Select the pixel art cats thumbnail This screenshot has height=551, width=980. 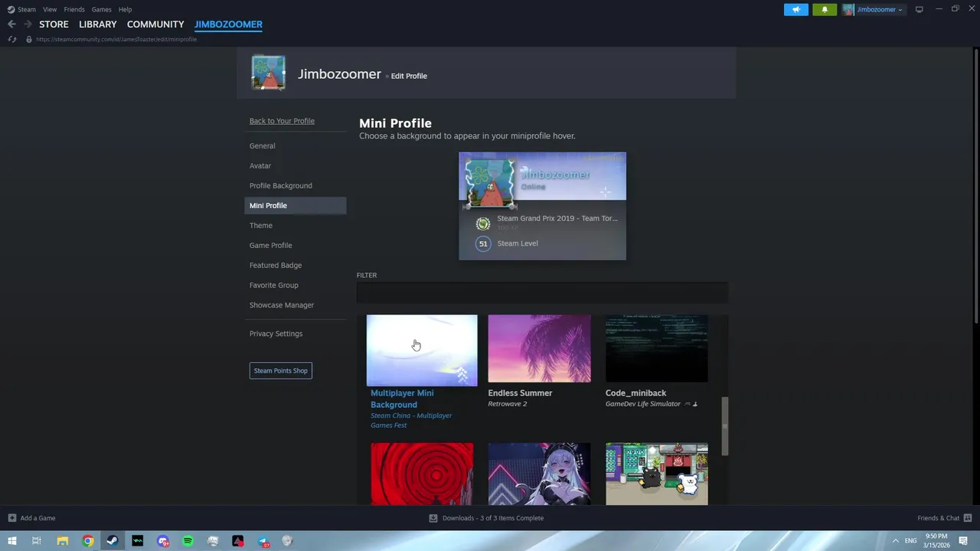click(657, 474)
